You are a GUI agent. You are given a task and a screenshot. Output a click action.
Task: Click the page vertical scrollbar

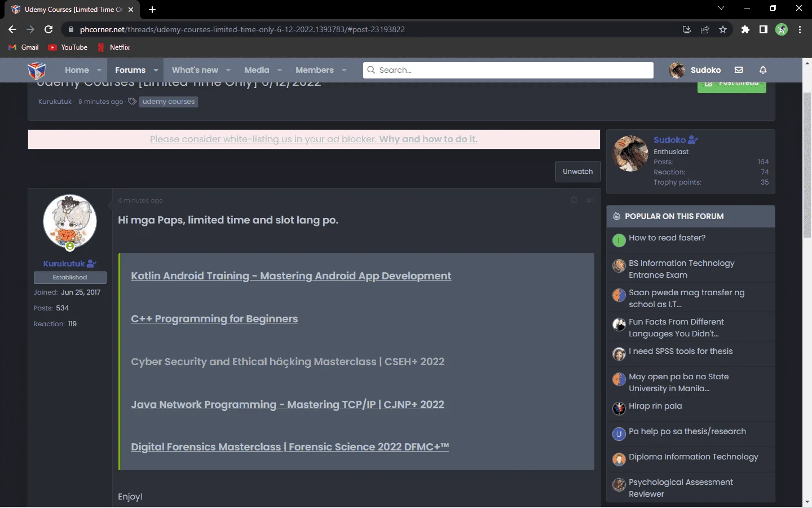pyautogui.click(x=807, y=164)
